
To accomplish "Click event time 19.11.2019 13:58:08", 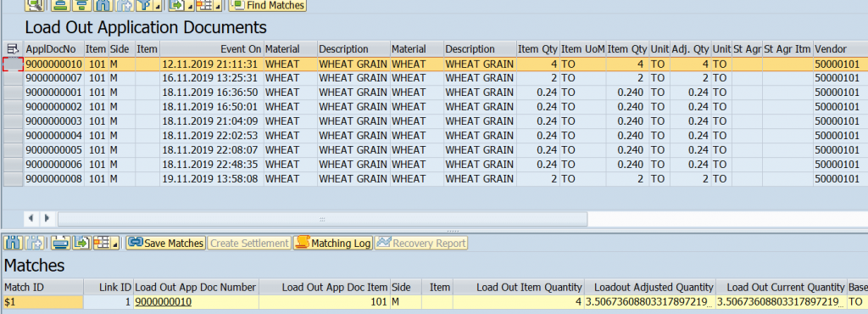I will point(211,179).
